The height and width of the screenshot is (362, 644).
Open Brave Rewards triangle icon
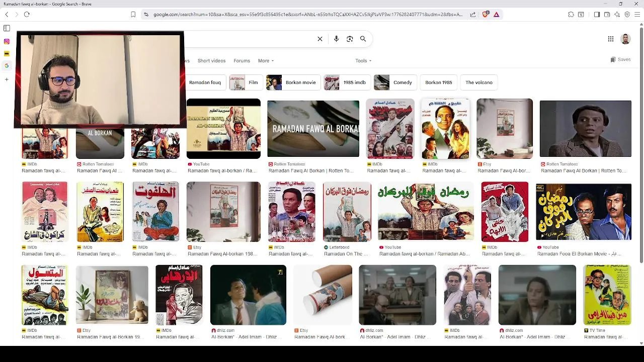pyautogui.click(x=496, y=15)
